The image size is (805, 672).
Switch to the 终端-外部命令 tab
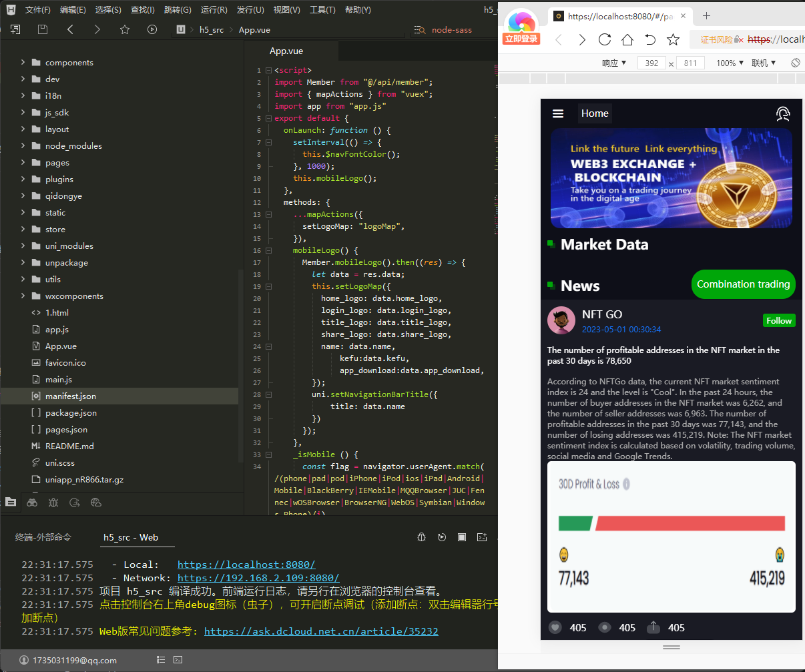coord(43,537)
